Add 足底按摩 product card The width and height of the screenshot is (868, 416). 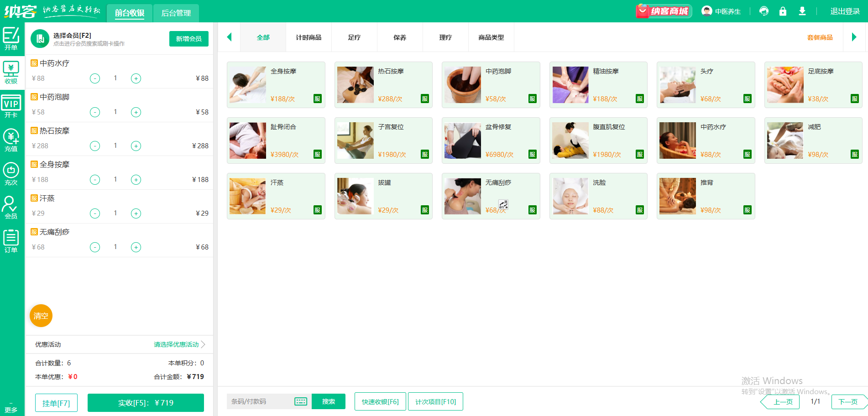click(813, 85)
